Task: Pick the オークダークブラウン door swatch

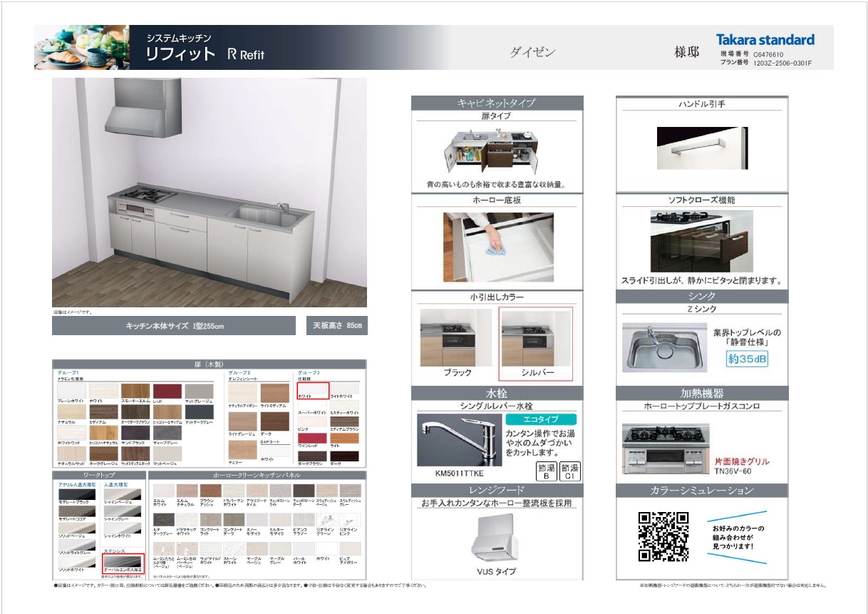Action: pos(135,411)
